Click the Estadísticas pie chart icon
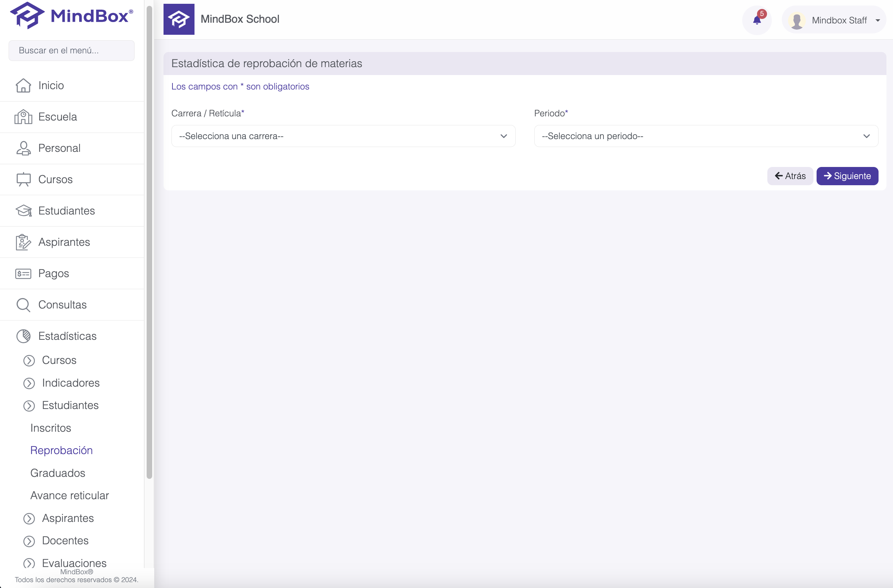 [x=23, y=336]
